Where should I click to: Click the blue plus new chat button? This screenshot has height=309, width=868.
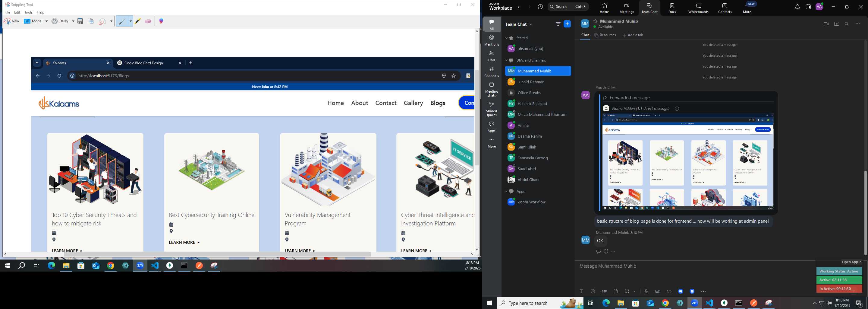(x=568, y=24)
